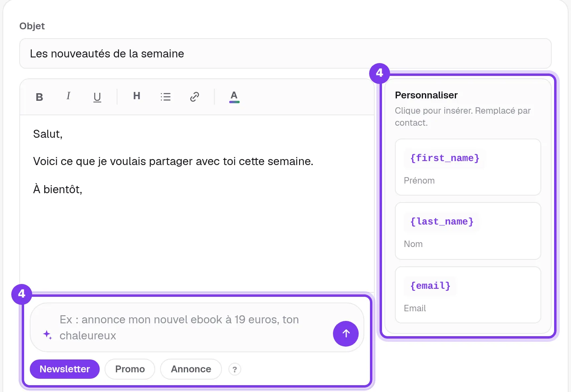Open the text color picker
571x392 pixels.
click(234, 97)
